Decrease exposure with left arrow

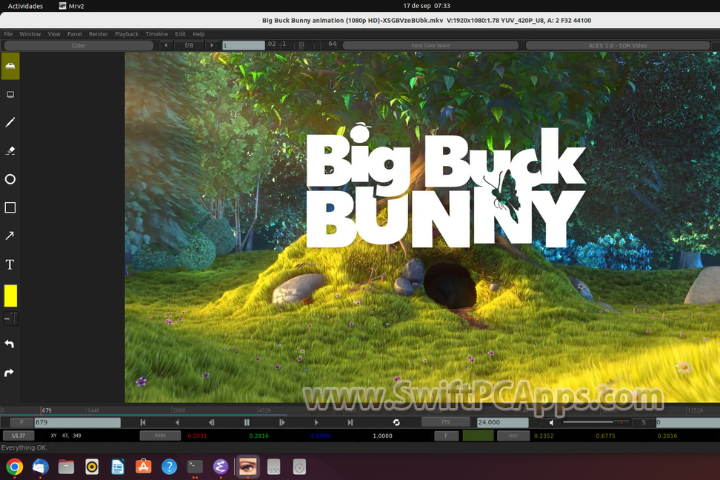coord(166,45)
